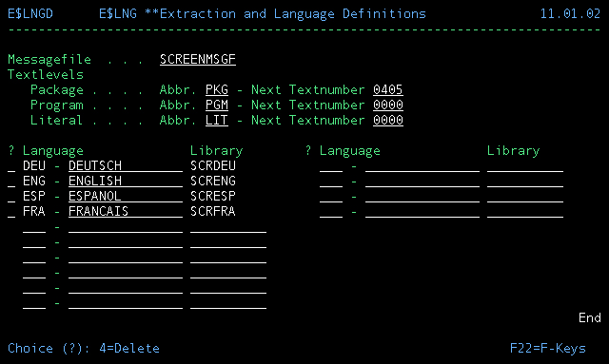Screen dimensions: 609x364
Task: Click the ENG language code
Action: [34, 181]
